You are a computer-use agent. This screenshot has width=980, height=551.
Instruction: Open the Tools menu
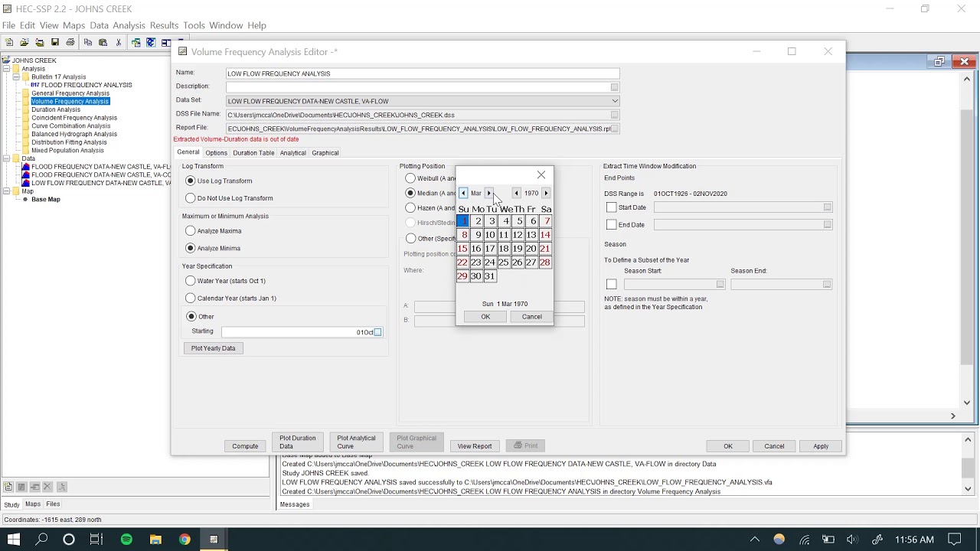click(194, 25)
